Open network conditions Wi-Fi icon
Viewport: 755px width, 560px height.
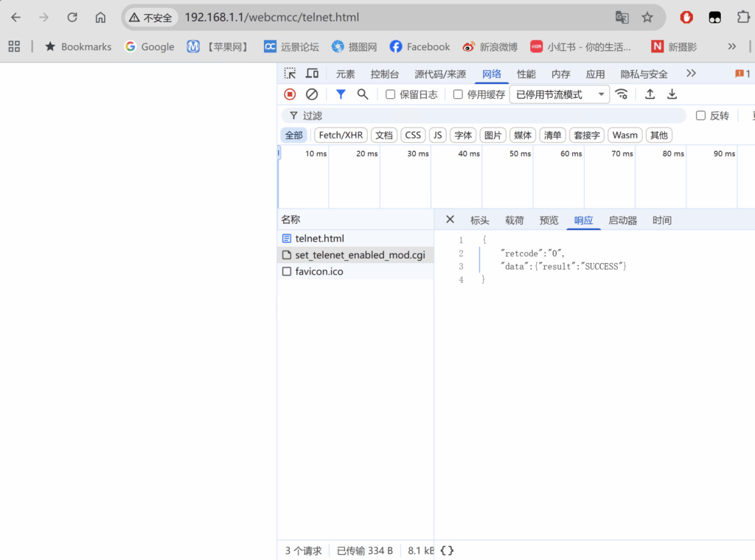click(x=622, y=94)
